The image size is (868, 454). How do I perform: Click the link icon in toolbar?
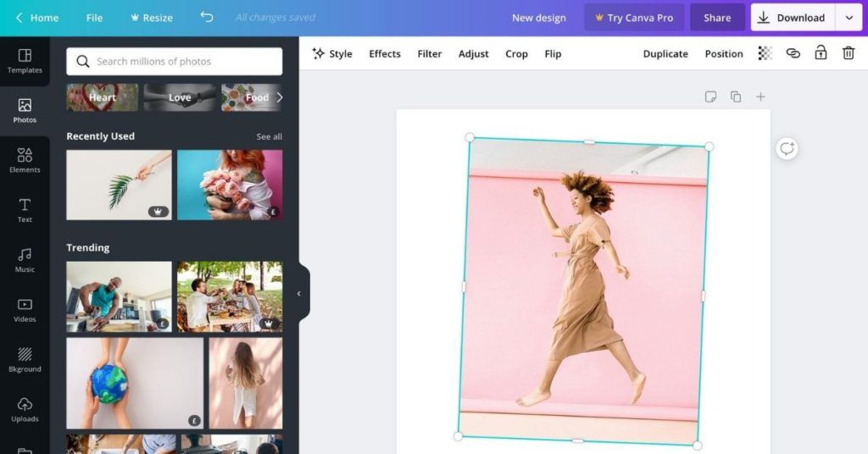click(x=793, y=53)
